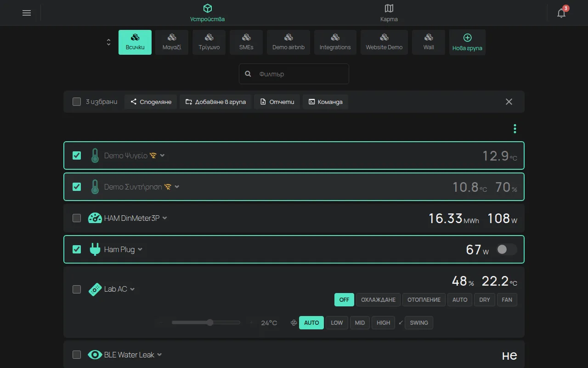Screen dimensions: 588x368
Task: Expand the Demo Ψυγείο dropdown chevron
Action: (x=162, y=155)
